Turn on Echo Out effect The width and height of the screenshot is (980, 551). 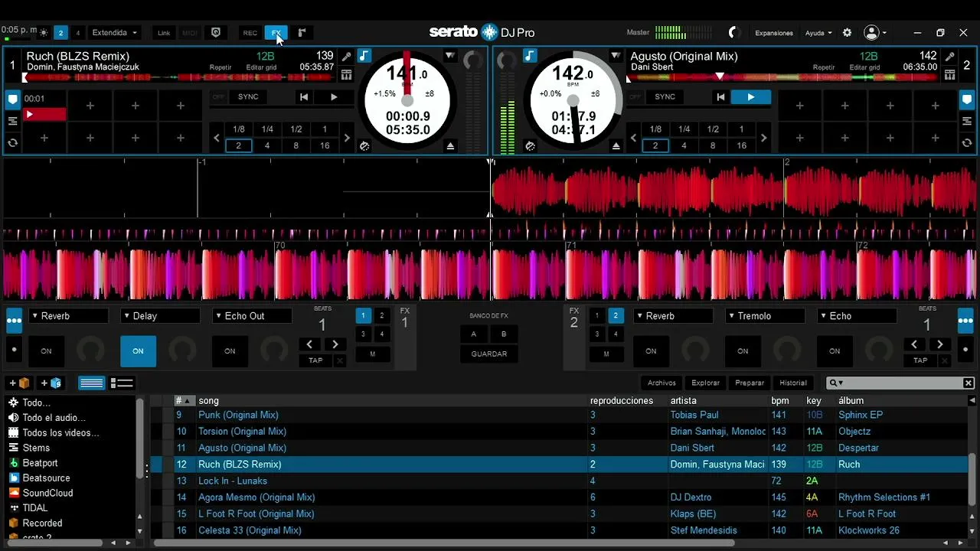pyautogui.click(x=230, y=351)
